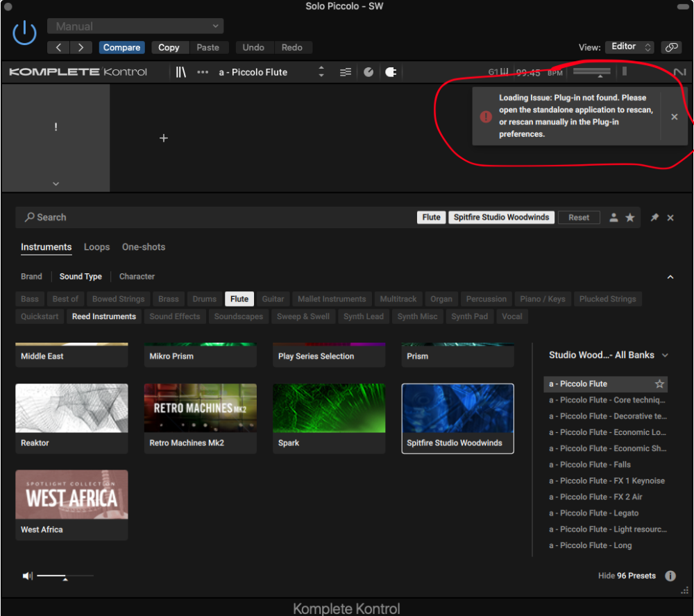Toggle the plug-in power bypass button
Screen dimensions: 694x616
tap(24, 33)
